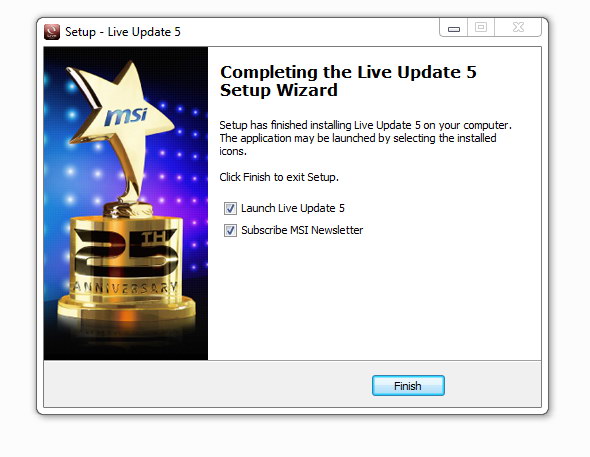
Task: Click Finish to exit Setup
Action: click(x=408, y=386)
